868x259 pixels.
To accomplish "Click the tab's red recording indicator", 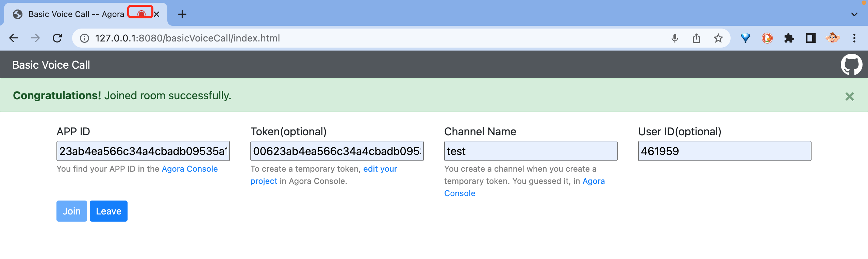I will pyautogui.click(x=141, y=14).
